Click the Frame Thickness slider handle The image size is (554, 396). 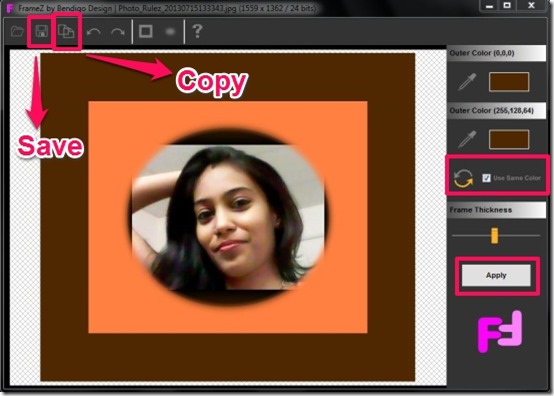click(x=494, y=235)
